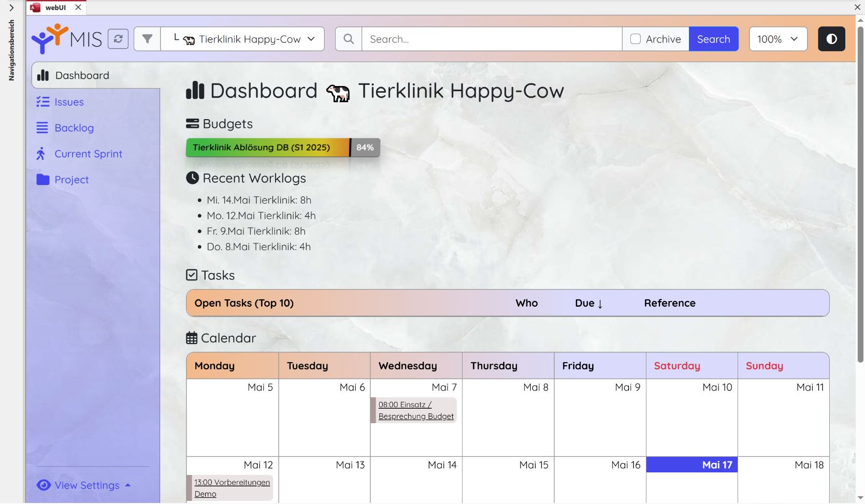Select Dashboard in the sidebar
The height and width of the screenshot is (504, 865).
tap(82, 76)
